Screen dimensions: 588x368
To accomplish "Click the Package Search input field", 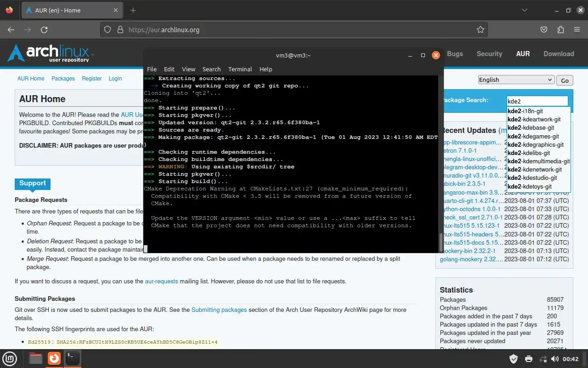I will point(537,101).
